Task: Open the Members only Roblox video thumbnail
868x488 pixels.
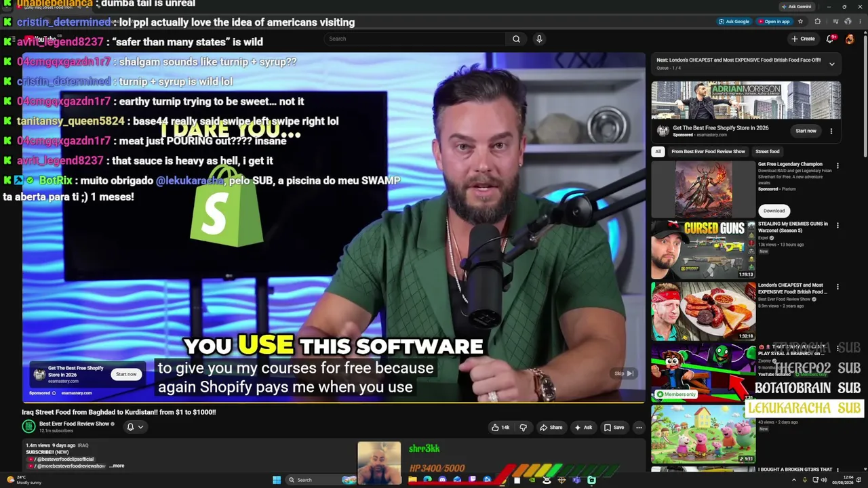Action: pyautogui.click(x=703, y=372)
